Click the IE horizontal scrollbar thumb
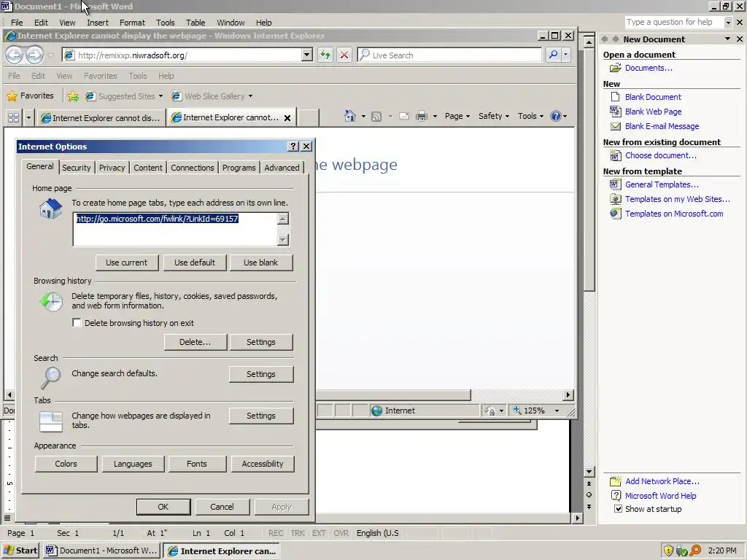Image resolution: width=747 pixels, height=560 pixels. tap(393, 394)
